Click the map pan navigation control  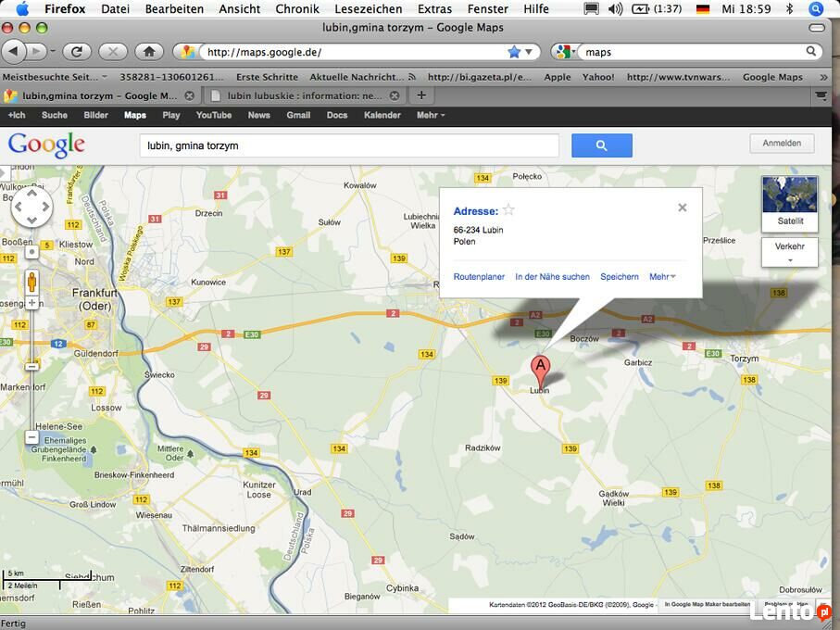(31, 207)
